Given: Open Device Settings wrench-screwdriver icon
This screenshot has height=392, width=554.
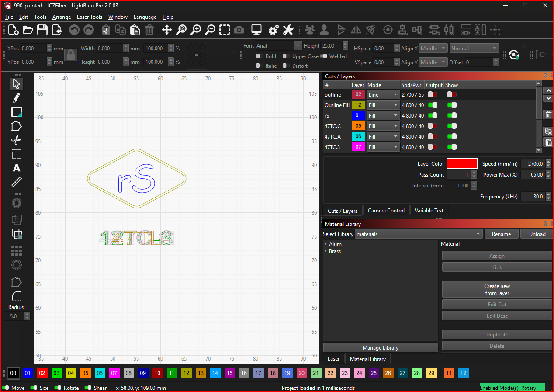Looking at the screenshot, I should [288, 30].
